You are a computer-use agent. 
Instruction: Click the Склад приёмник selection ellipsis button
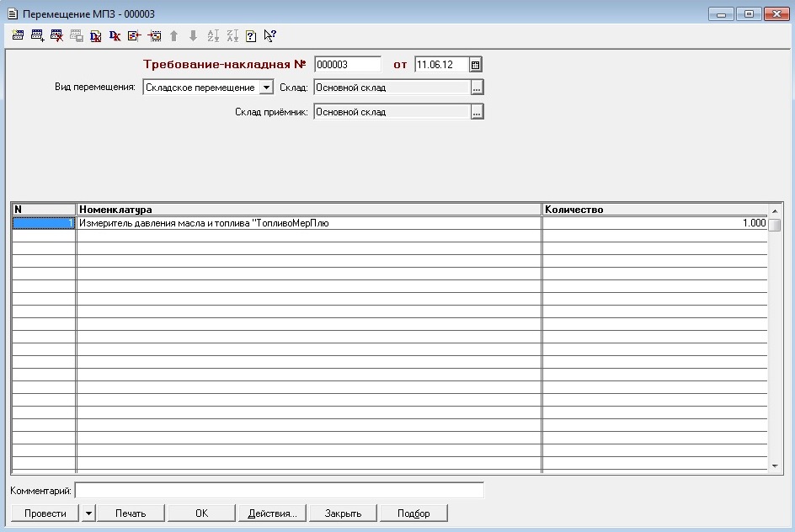[477, 112]
